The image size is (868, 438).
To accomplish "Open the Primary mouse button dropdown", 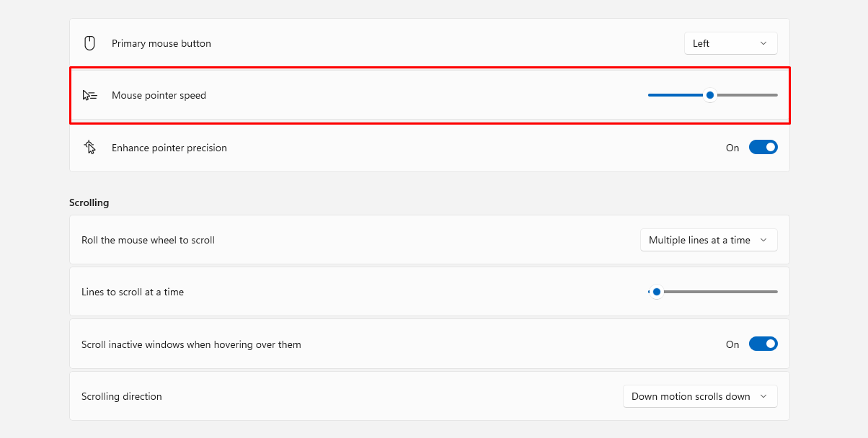I will pos(731,43).
